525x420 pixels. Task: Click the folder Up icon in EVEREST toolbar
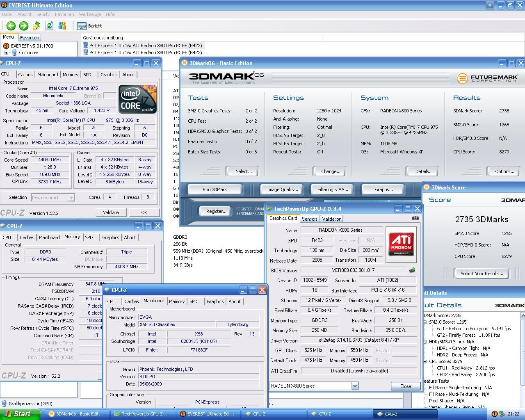tap(37, 26)
